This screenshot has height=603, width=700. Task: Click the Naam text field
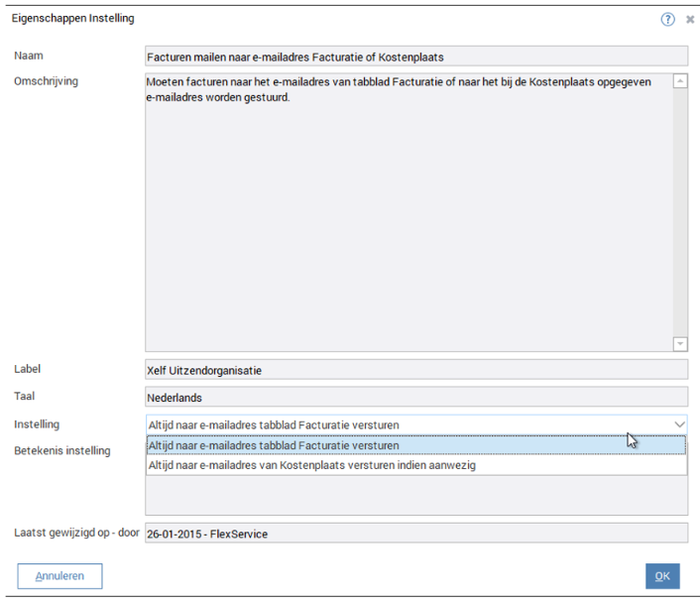point(415,58)
